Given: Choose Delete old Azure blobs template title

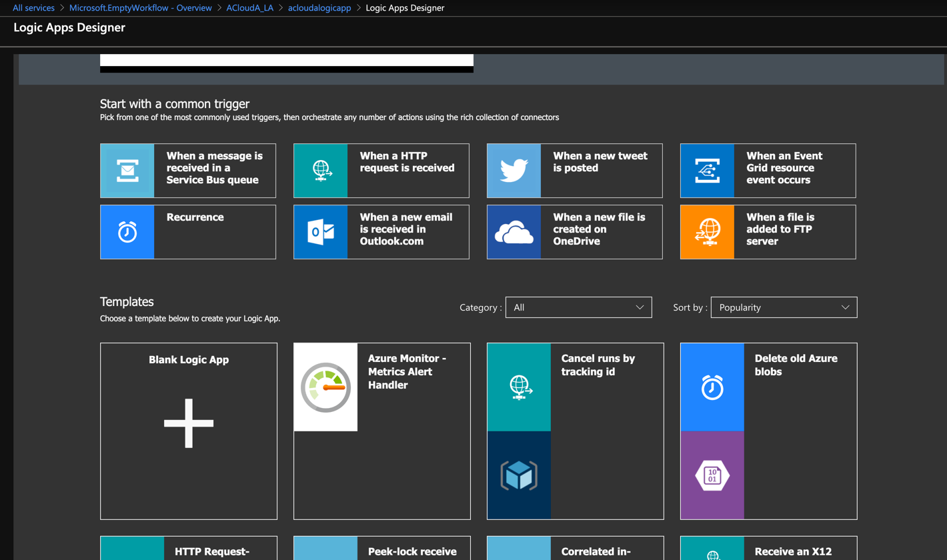Looking at the screenshot, I should [796, 365].
